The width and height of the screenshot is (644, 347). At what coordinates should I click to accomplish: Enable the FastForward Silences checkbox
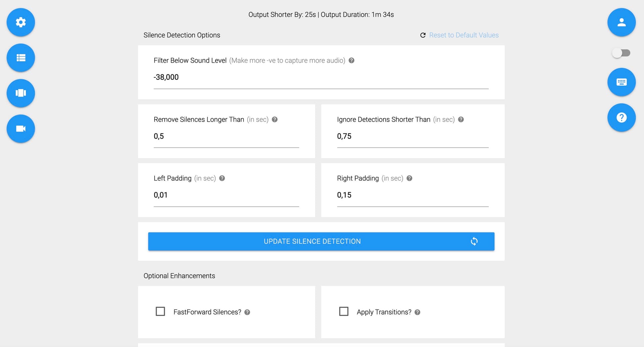(160, 311)
